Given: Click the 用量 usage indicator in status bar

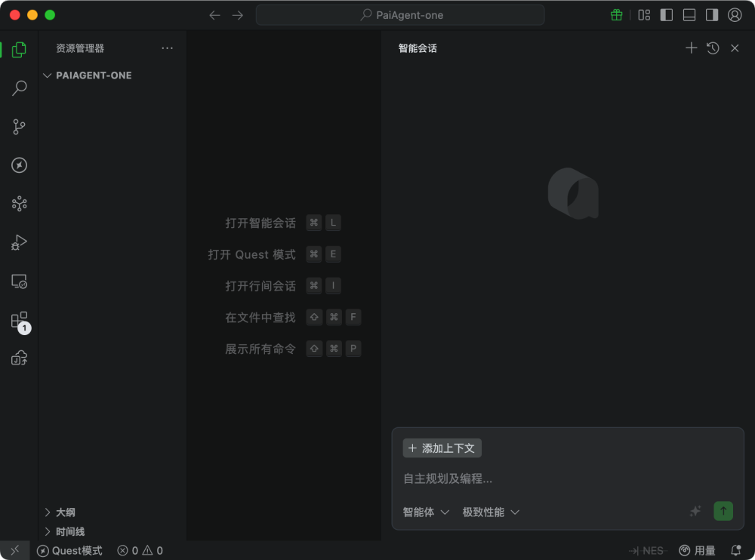Looking at the screenshot, I should pos(698,550).
